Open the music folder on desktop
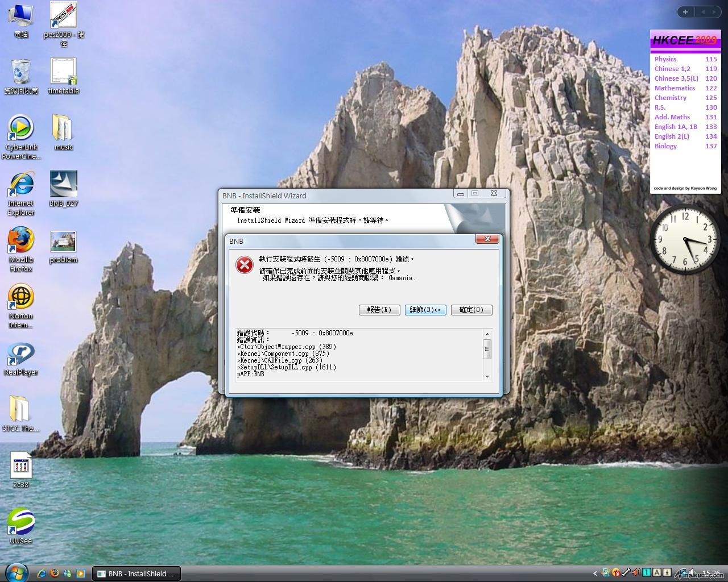Viewport: 728px width, 582px height. pyautogui.click(x=63, y=132)
